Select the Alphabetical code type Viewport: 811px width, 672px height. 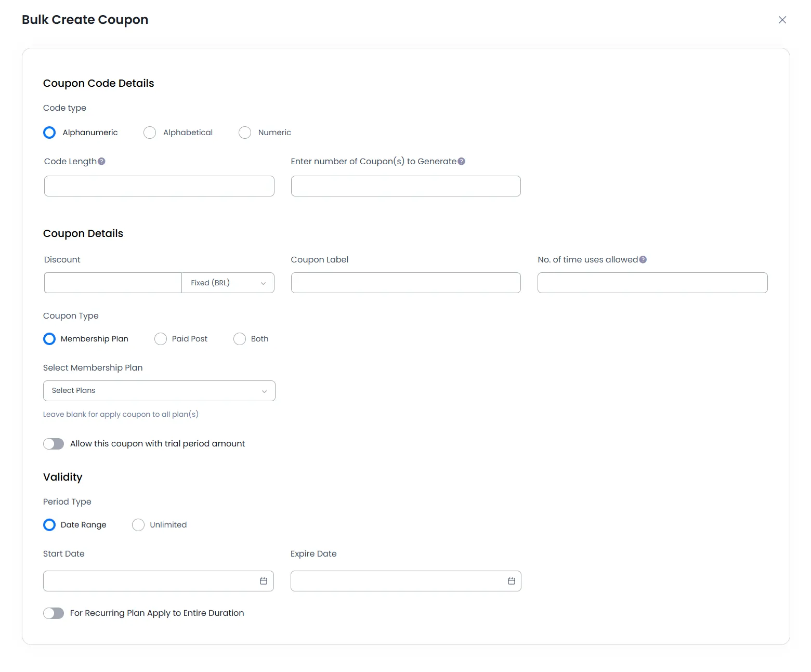[150, 133]
